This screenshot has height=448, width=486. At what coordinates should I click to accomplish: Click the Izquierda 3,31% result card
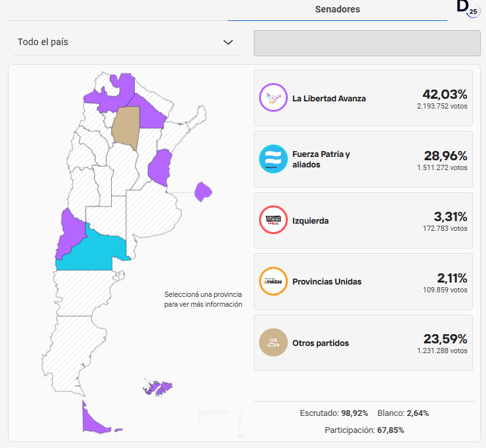363,220
